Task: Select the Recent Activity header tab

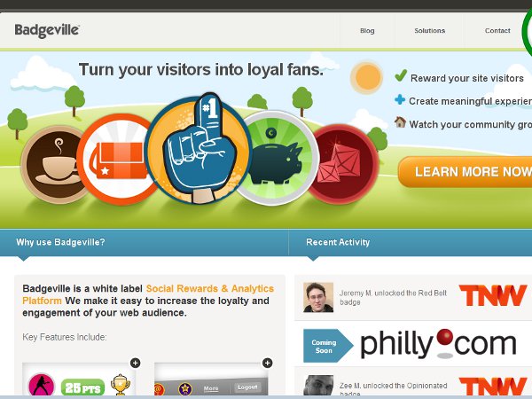Action: [338, 242]
